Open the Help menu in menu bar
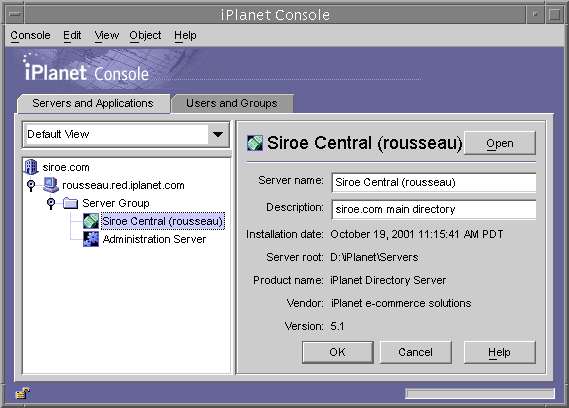569x408 pixels. tap(185, 35)
